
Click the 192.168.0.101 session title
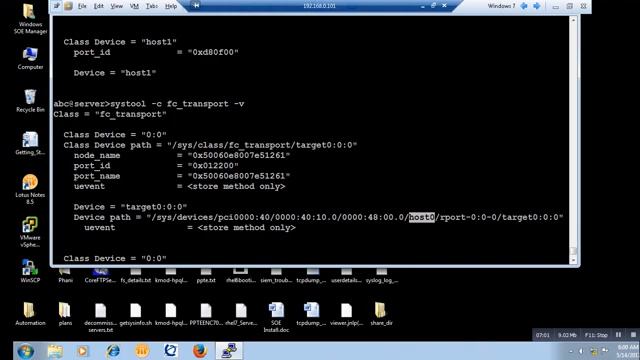tap(319, 6)
